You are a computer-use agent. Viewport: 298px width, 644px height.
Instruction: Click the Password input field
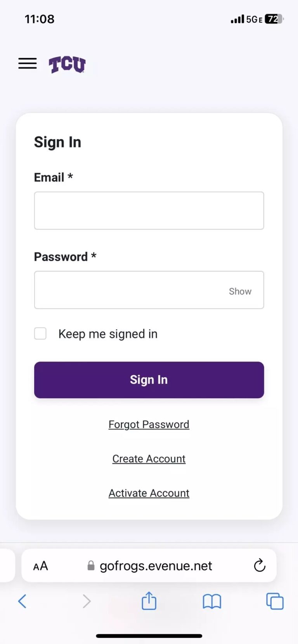(128, 290)
